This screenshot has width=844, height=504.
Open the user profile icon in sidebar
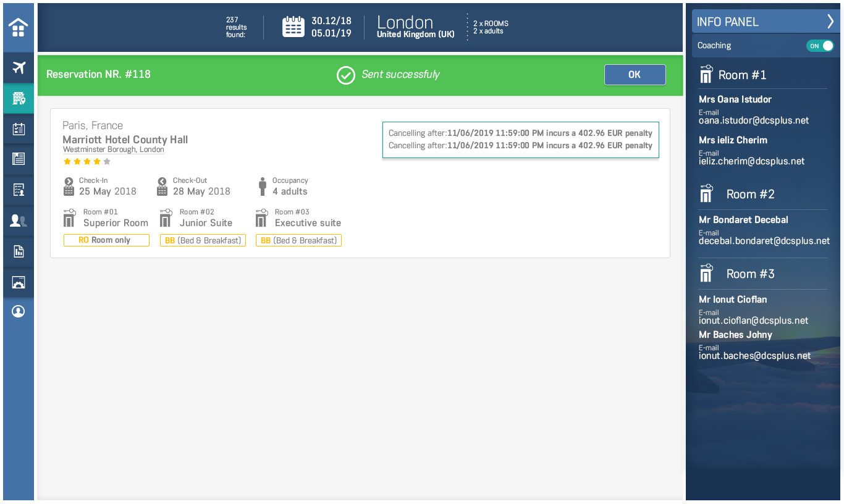click(19, 311)
